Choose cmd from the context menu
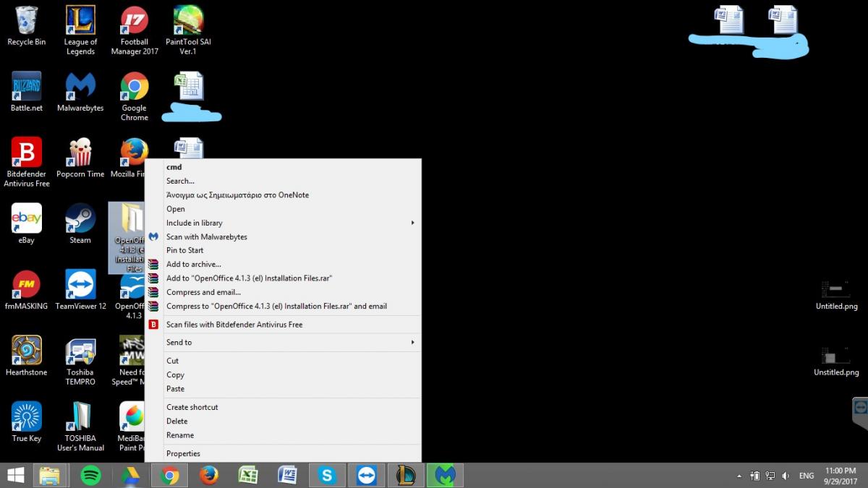The image size is (868, 488). [283, 167]
